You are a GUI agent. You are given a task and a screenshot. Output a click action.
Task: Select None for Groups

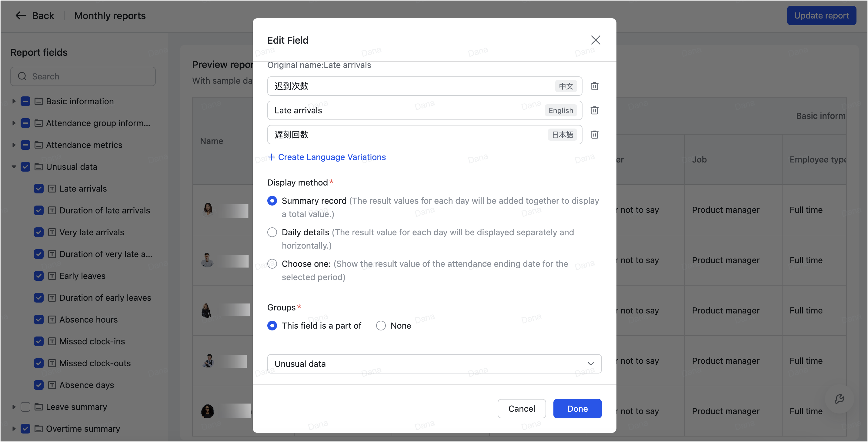(381, 326)
